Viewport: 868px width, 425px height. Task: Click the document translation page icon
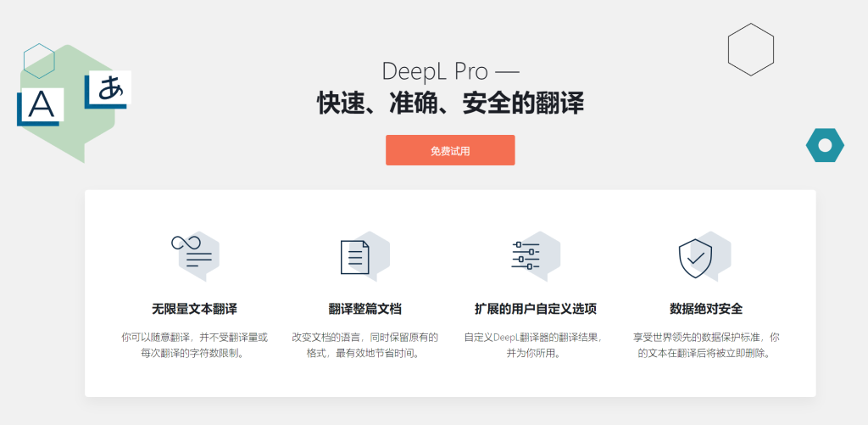click(355, 256)
